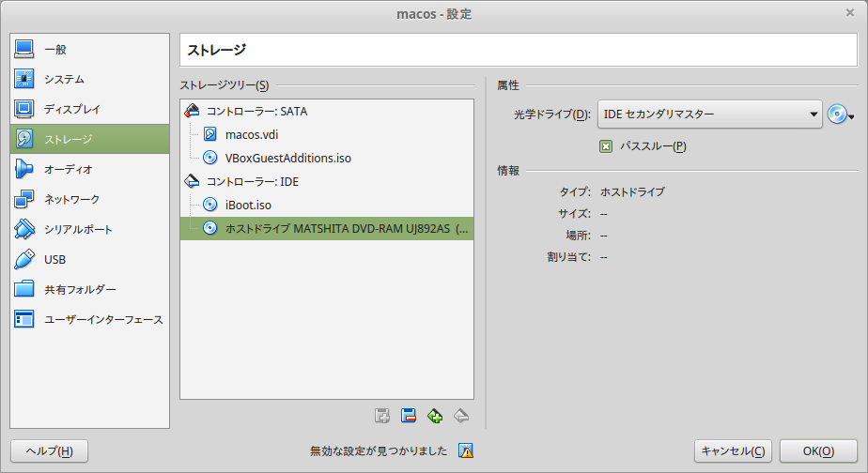Click the hard disk icon of macos.vdi

(x=209, y=134)
